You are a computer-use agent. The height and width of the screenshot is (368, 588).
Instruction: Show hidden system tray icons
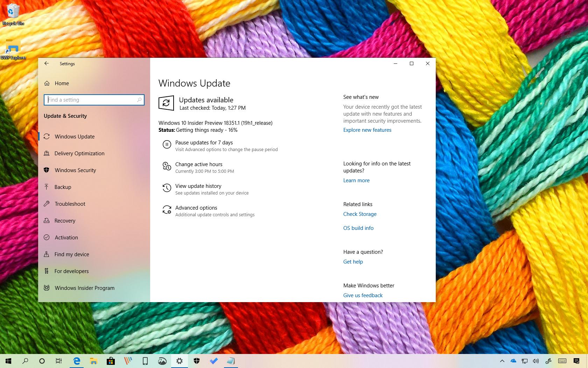[502, 361]
